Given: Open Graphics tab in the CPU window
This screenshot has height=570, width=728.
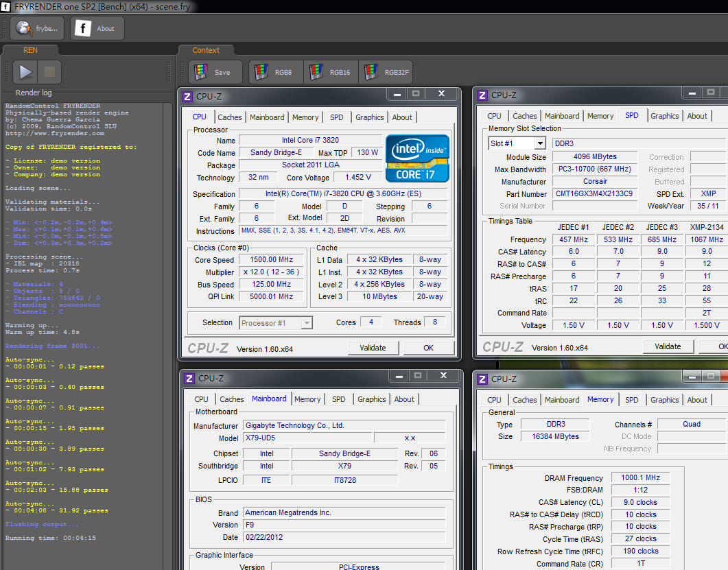Looking at the screenshot, I should [x=370, y=117].
